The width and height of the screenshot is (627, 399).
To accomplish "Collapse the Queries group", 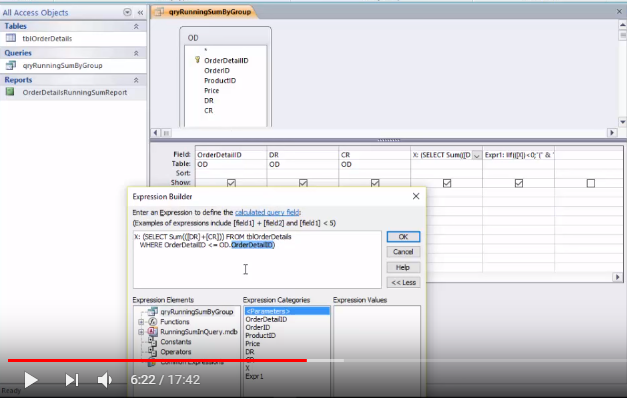I will coord(136,53).
